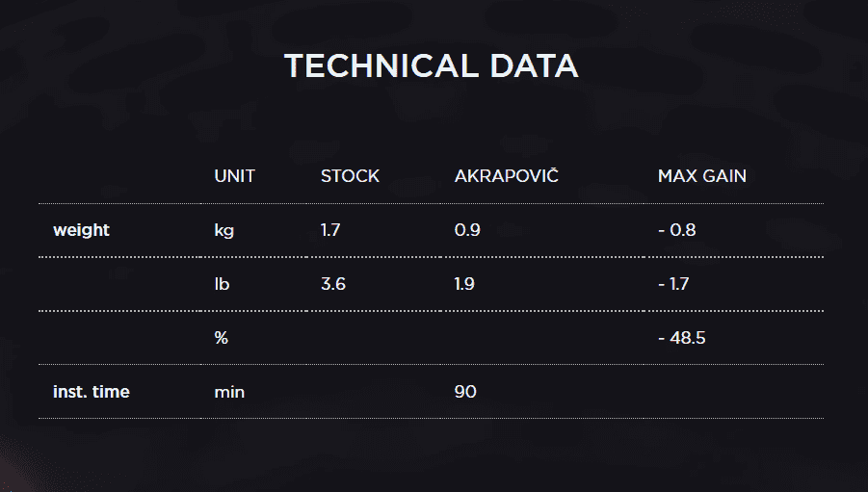The height and width of the screenshot is (492, 868).
Task: Click the dotted line beneath the column headers
Action: coord(431,204)
